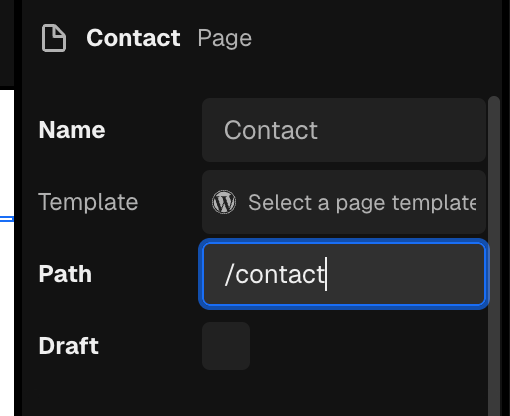Focus the Path field showing /contact
This screenshot has height=416, width=510.
(x=344, y=274)
